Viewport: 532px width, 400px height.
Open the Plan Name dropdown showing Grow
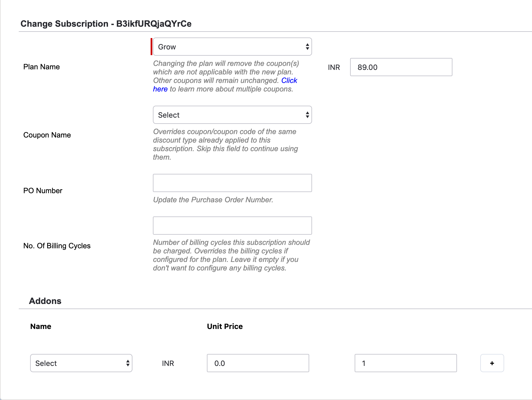point(232,47)
